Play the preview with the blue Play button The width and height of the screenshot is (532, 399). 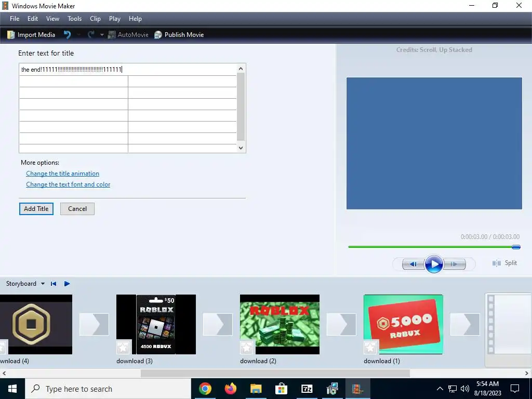(434, 264)
